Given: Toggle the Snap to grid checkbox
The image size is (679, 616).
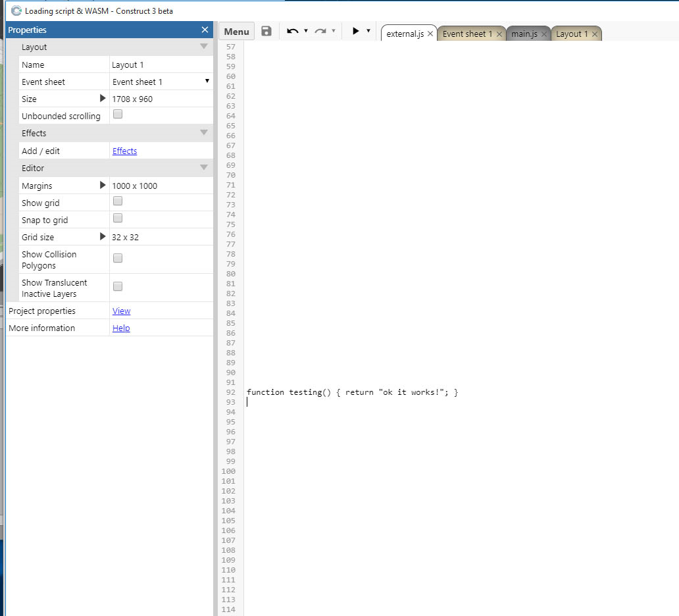Looking at the screenshot, I should click(x=117, y=218).
